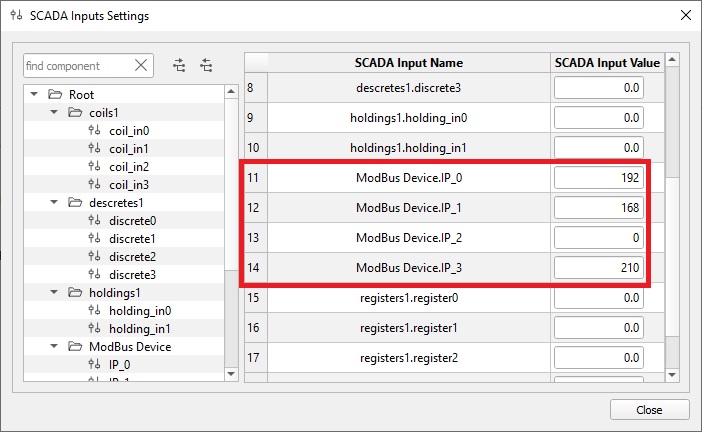Click the holding_in1 input icon

pyautogui.click(x=95, y=329)
